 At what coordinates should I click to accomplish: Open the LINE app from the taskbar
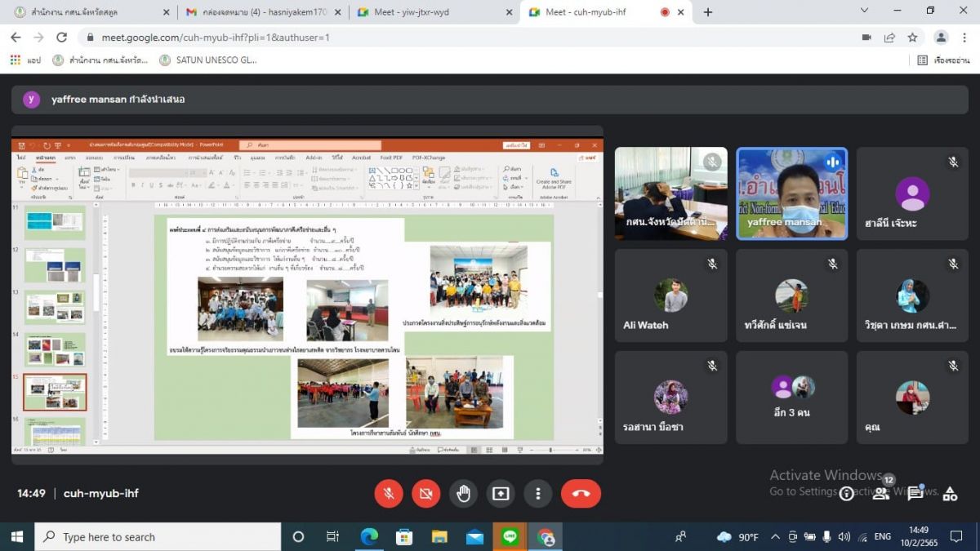click(x=510, y=536)
